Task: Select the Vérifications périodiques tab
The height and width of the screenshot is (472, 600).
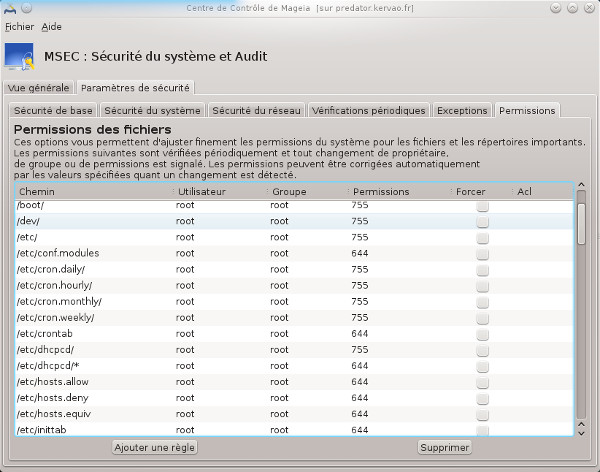Action: point(369,111)
